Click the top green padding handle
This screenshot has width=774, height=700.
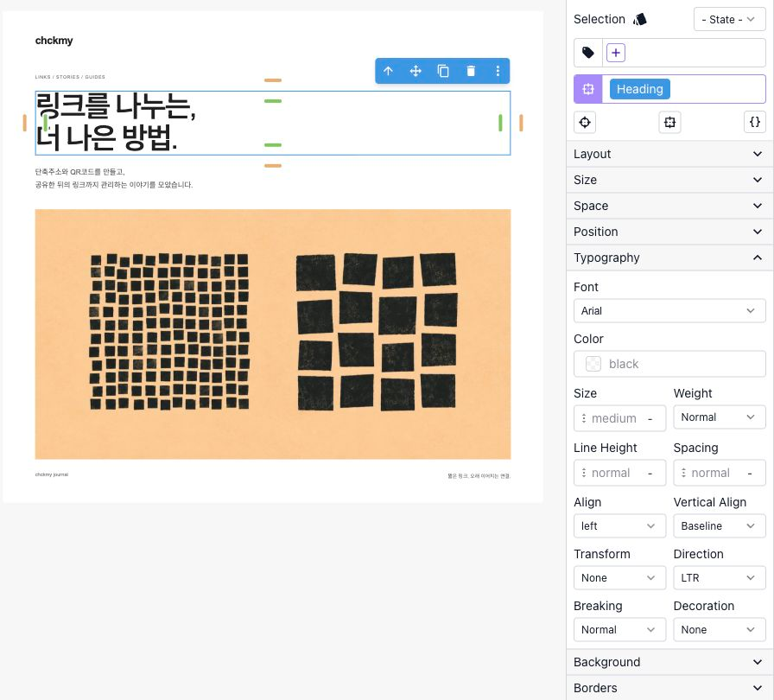pyautogui.click(x=273, y=101)
